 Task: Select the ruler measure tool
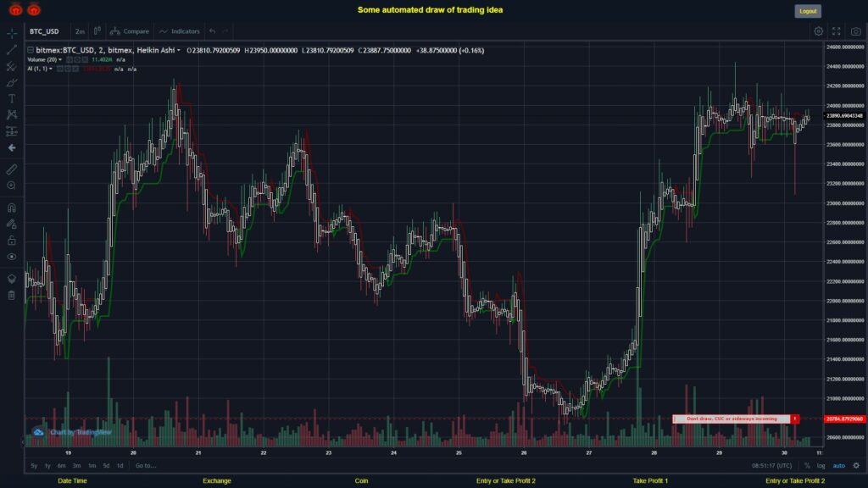click(x=12, y=169)
